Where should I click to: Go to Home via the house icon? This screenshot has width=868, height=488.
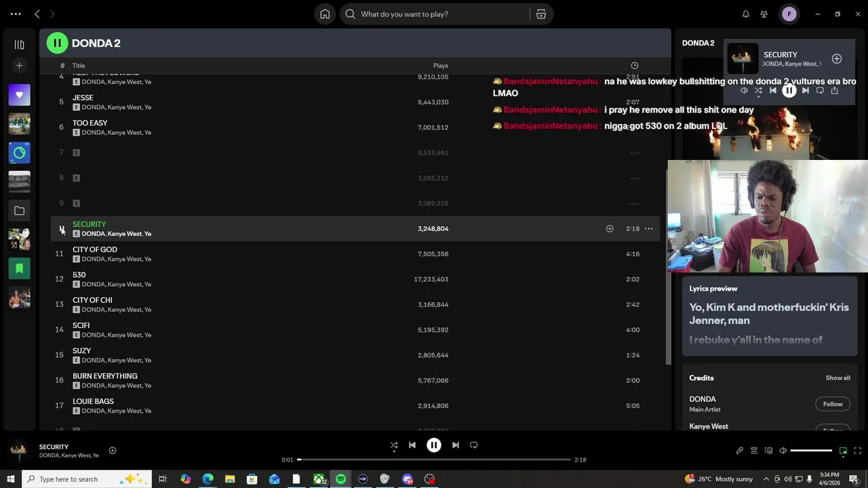(x=325, y=14)
